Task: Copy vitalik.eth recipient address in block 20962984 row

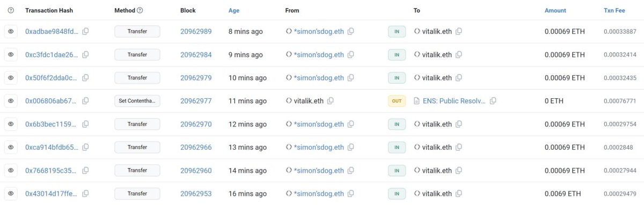Action: tap(459, 55)
